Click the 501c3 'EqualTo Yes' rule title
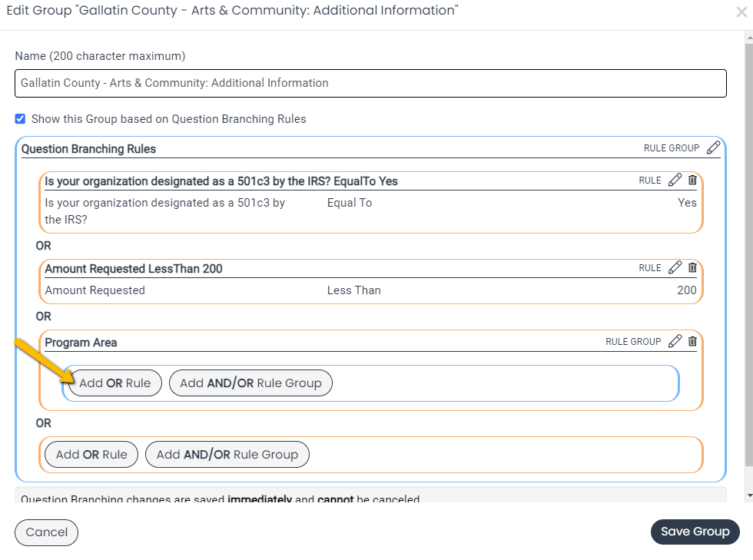The width and height of the screenshot is (753, 560). pos(221,181)
